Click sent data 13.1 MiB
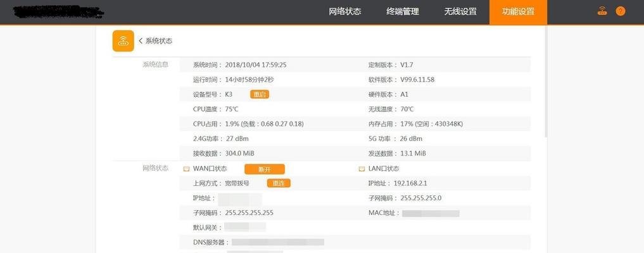The width and height of the screenshot is (644, 253). tap(413, 153)
